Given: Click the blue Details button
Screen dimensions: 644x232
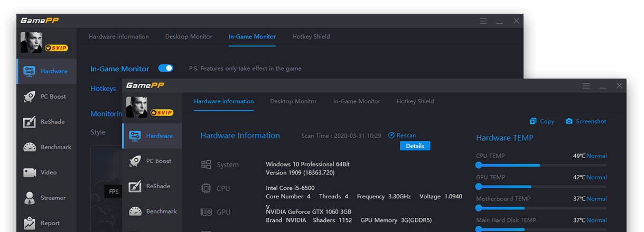Looking at the screenshot, I should [x=415, y=146].
